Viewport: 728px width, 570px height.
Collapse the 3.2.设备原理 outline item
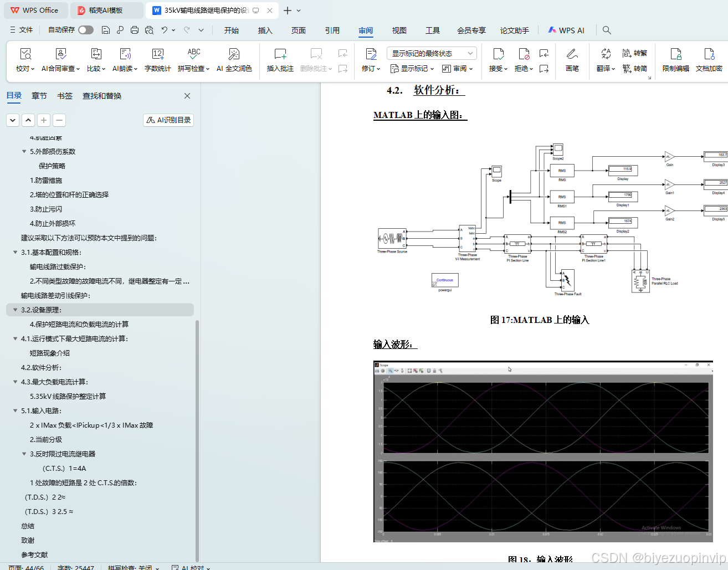[15, 310]
